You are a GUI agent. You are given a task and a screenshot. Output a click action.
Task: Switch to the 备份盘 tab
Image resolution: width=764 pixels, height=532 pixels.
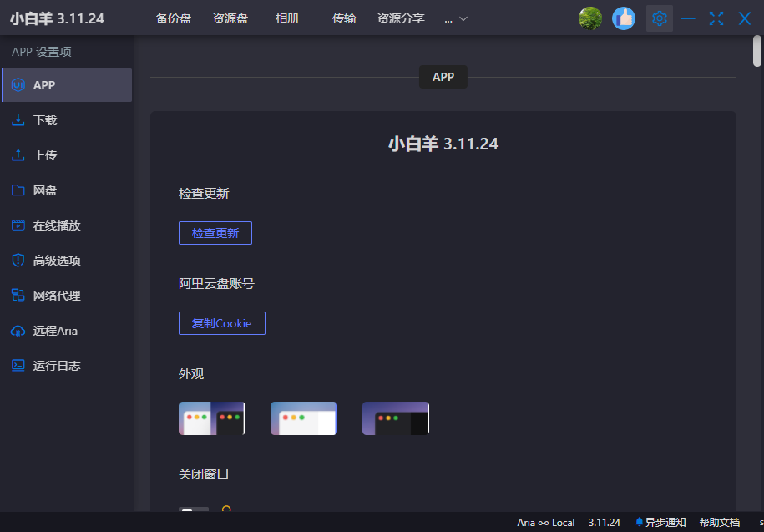tap(174, 18)
